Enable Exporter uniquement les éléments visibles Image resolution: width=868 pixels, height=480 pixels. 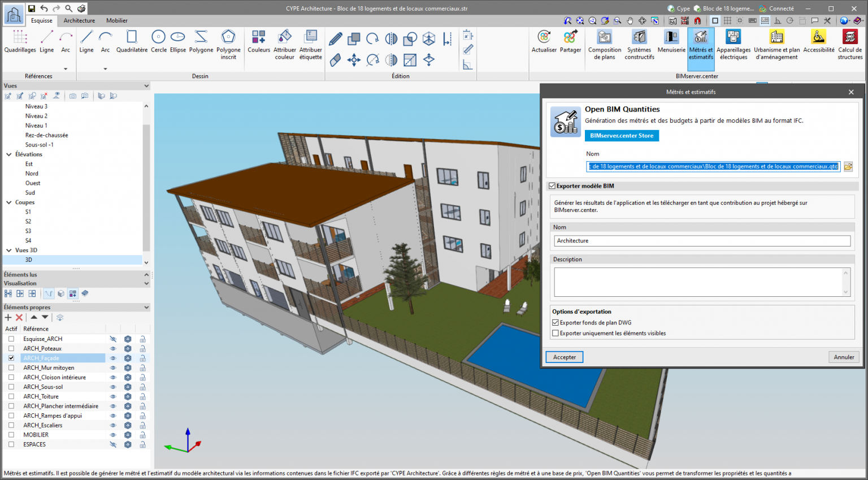point(555,334)
